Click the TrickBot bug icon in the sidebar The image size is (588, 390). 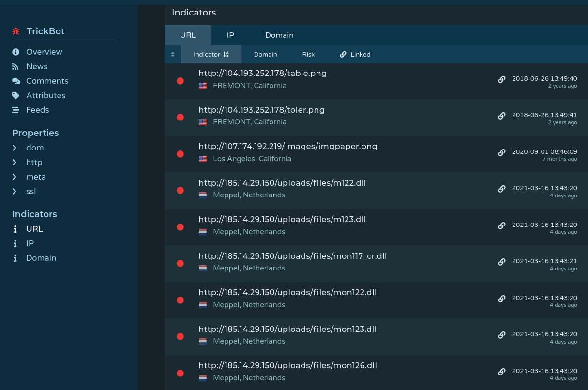(x=15, y=31)
